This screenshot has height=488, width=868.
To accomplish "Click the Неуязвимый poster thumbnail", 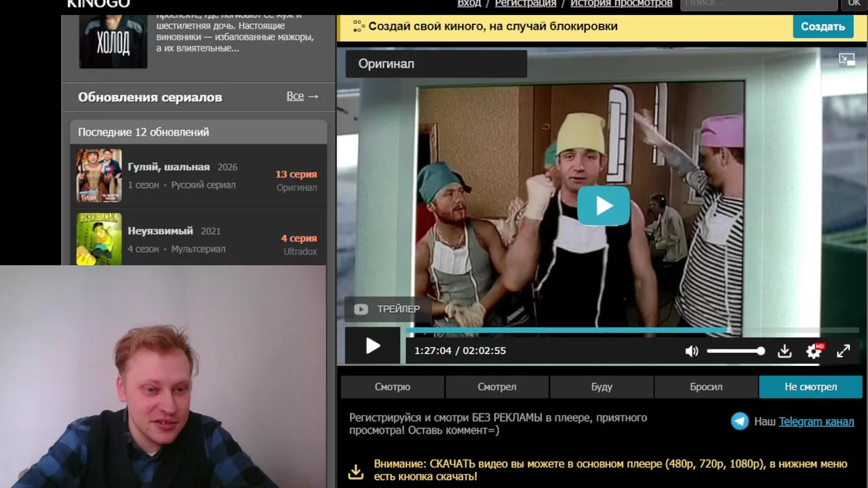I will tap(99, 239).
